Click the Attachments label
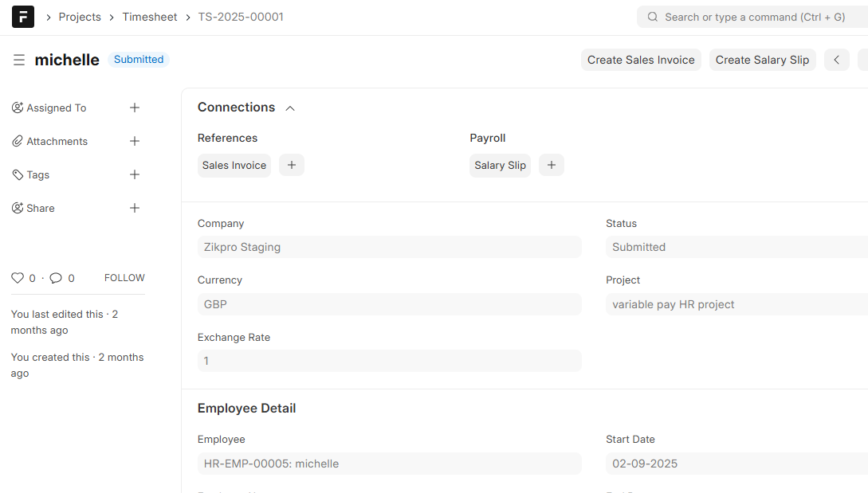The width and height of the screenshot is (868, 493). pos(57,141)
